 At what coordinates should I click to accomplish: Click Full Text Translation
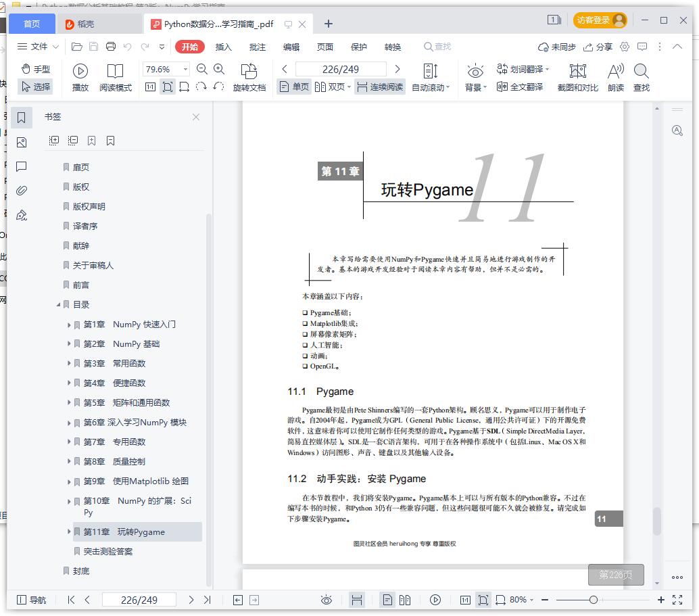click(x=520, y=87)
